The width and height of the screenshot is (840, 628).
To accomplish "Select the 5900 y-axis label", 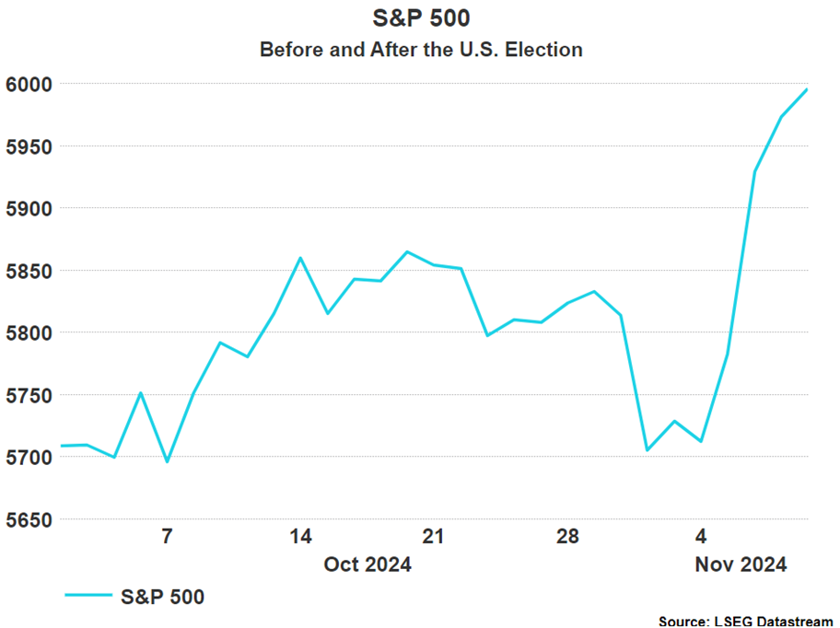I will (29, 209).
